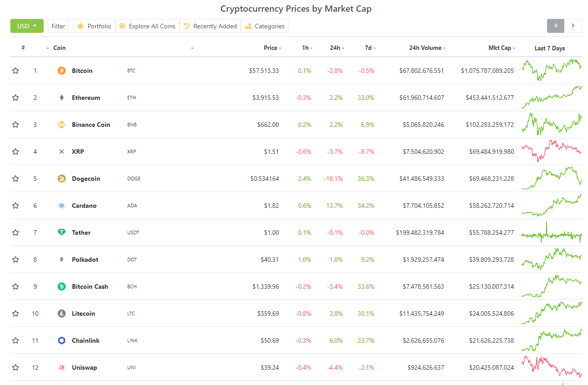
Task: Click the Cardano logo icon
Action: [62, 206]
